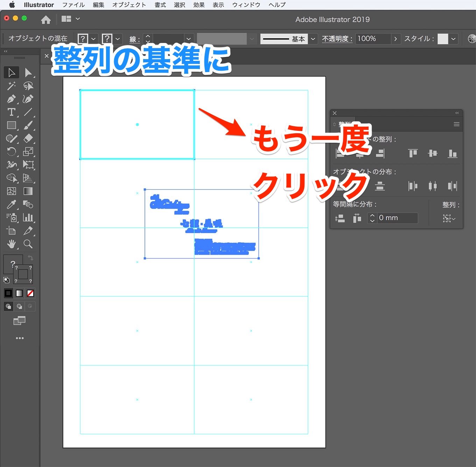Select the Curvature tool
This screenshot has height=467, width=476.
(x=28, y=99)
